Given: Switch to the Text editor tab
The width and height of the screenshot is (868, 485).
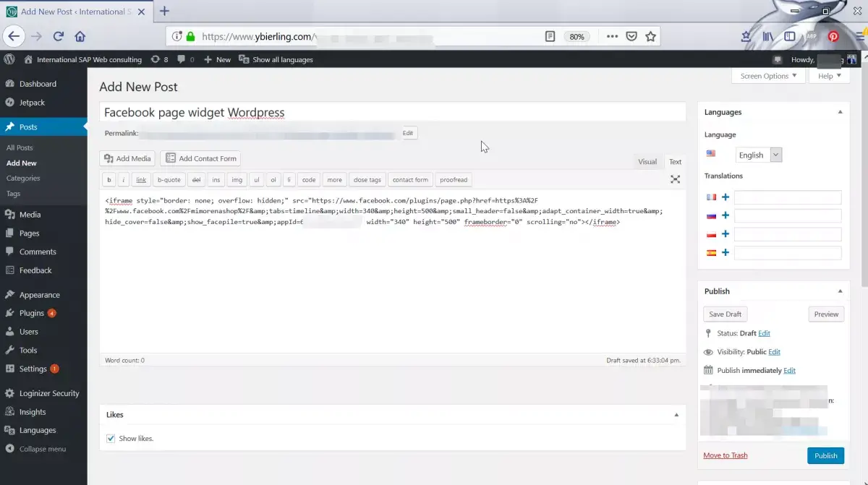Looking at the screenshot, I should pyautogui.click(x=675, y=162).
